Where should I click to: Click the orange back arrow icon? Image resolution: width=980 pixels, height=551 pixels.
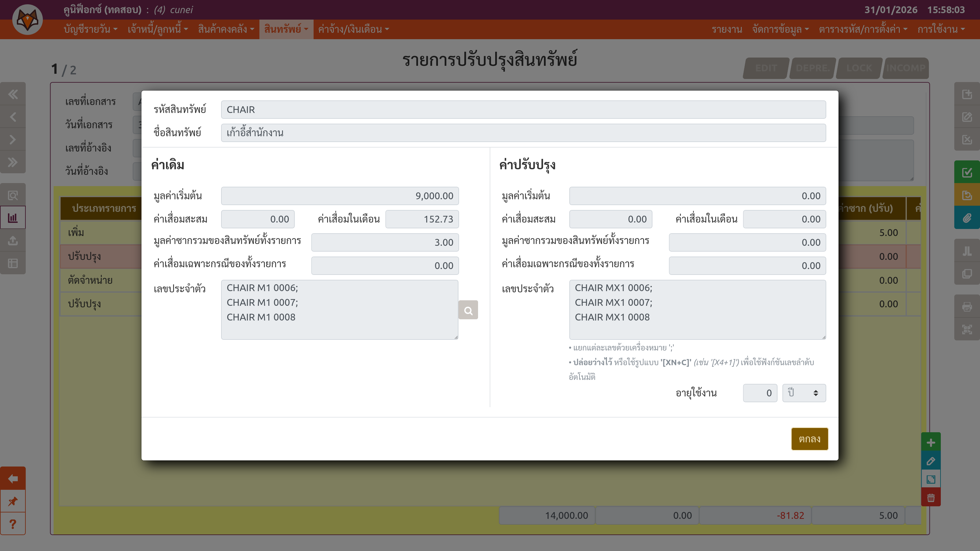click(13, 478)
